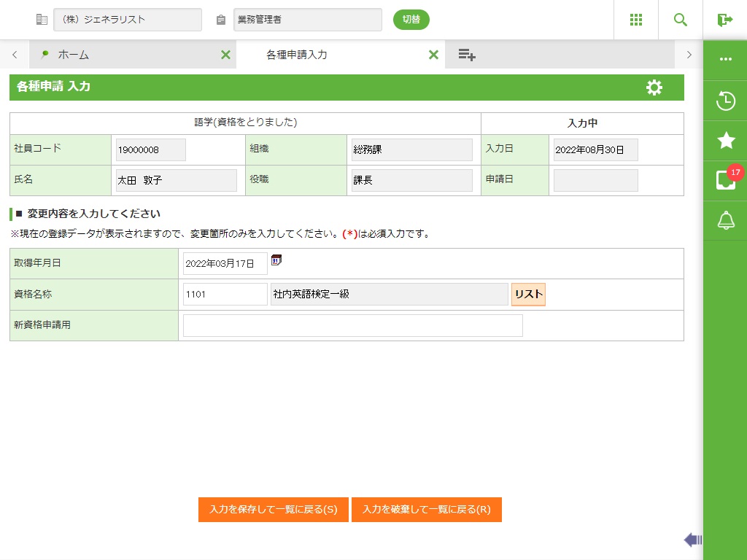Open favorites star icon in sidebar

click(726, 141)
